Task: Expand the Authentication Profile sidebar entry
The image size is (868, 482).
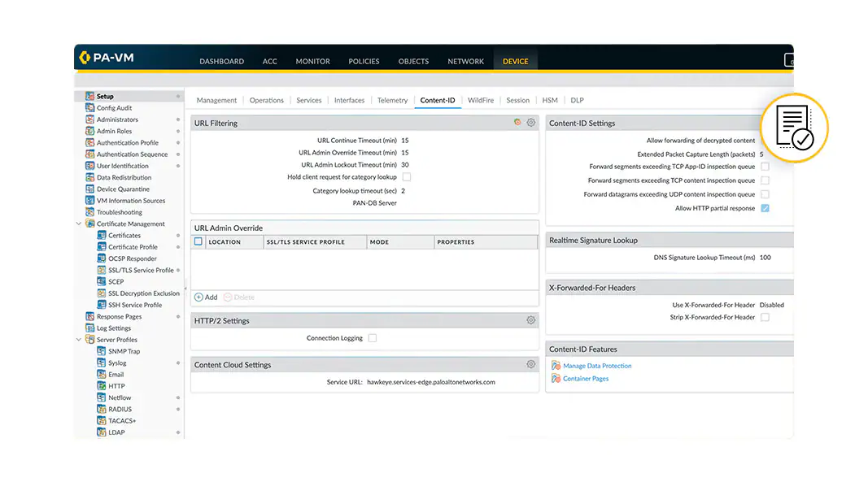Action: (180, 142)
